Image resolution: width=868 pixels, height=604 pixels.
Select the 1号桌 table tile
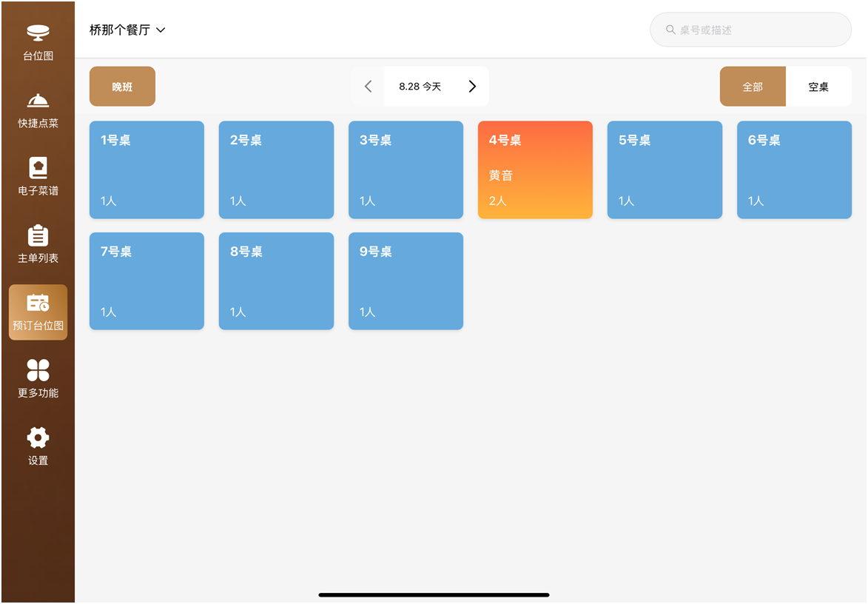coord(147,170)
